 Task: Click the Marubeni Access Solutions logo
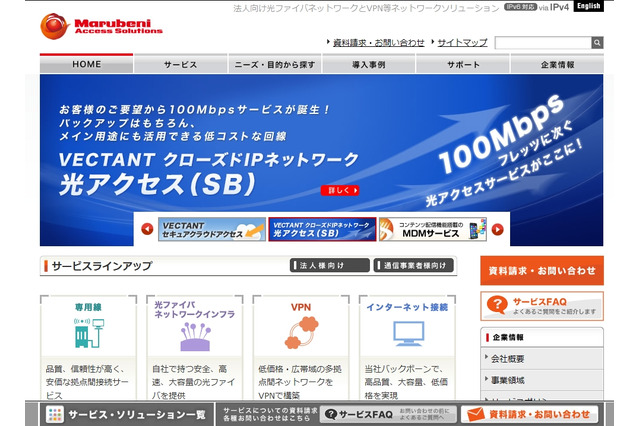(x=101, y=27)
